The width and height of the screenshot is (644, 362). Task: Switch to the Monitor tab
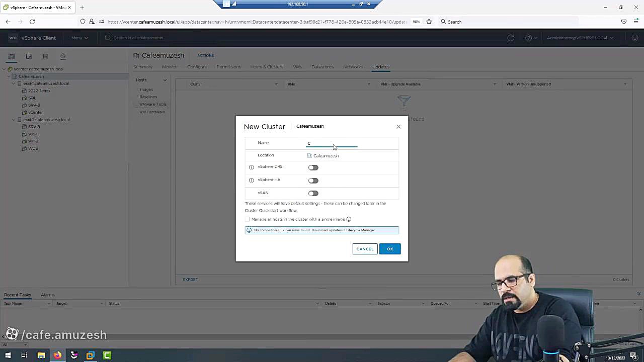(x=170, y=67)
